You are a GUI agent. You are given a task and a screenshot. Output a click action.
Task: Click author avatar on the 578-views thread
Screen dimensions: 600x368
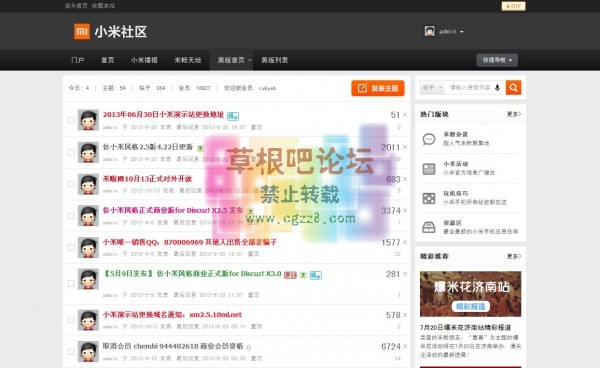(88, 320)
